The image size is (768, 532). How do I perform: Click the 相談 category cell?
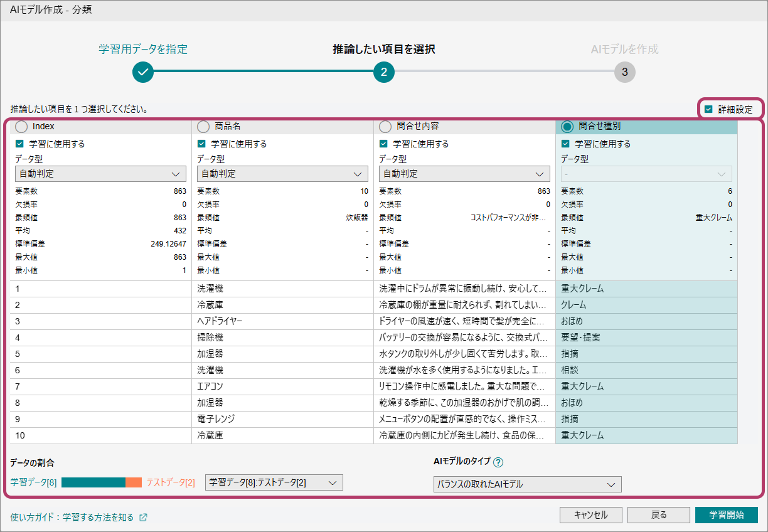pyautogui.click(x=646, y=370)
